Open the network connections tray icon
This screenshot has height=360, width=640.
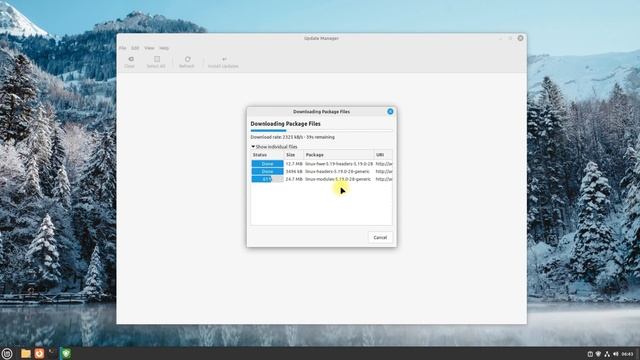[607, 354]
